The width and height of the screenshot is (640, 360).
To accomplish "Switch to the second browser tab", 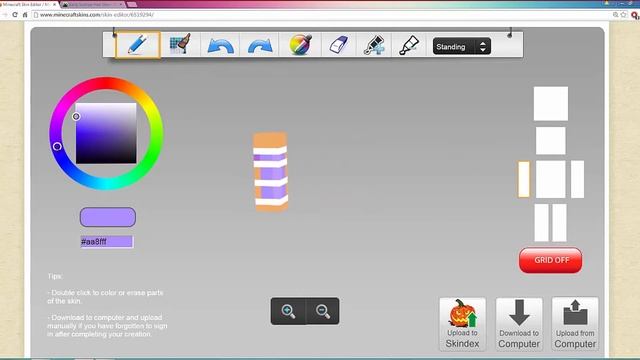I will tap(93, 4).
